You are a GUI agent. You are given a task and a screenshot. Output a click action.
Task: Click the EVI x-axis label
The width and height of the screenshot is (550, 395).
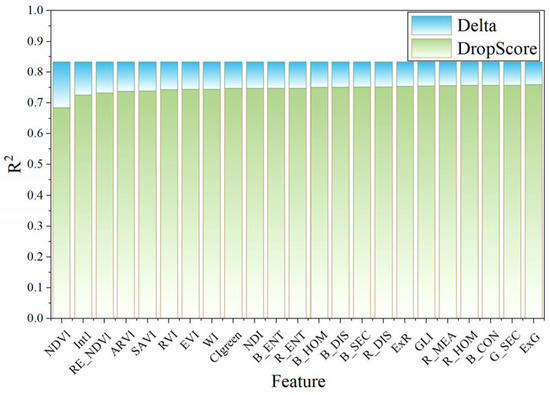(189, 340)
